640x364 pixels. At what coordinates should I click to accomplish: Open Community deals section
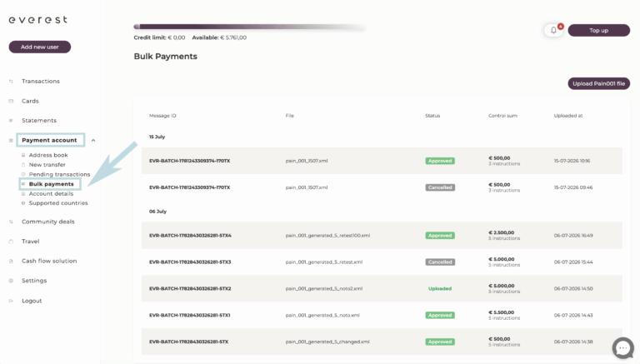pyautogui.click(x=48, y=222)
